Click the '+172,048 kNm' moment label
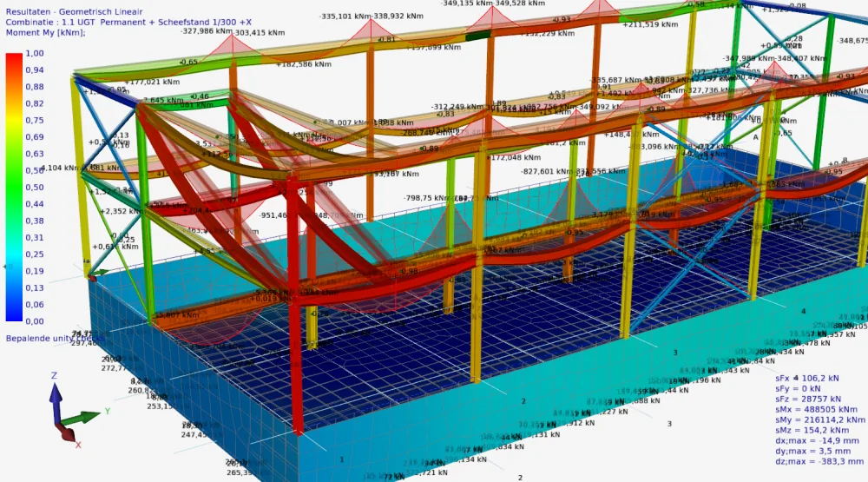The height and width of the screenshot is (482, 868). pos(513,158)
